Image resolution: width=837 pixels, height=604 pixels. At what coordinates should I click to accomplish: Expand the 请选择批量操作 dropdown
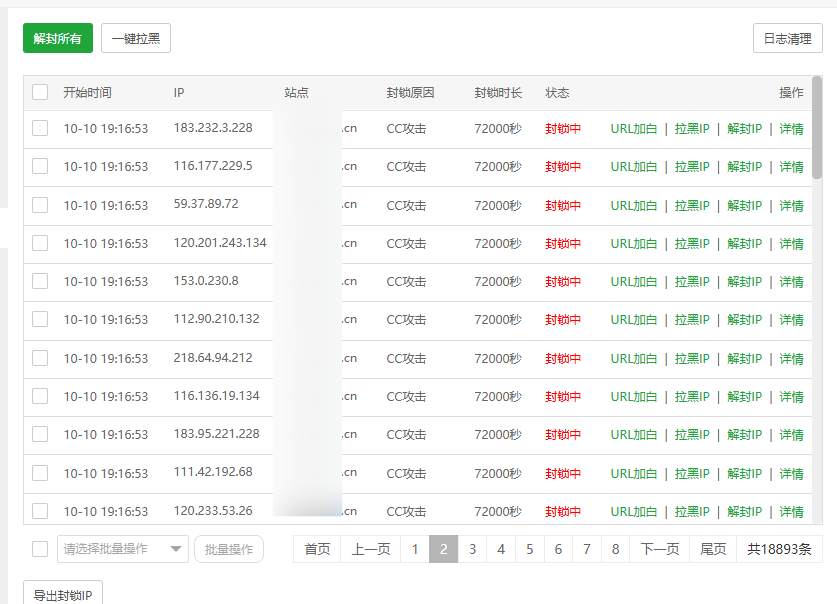[x=122, y=549]
